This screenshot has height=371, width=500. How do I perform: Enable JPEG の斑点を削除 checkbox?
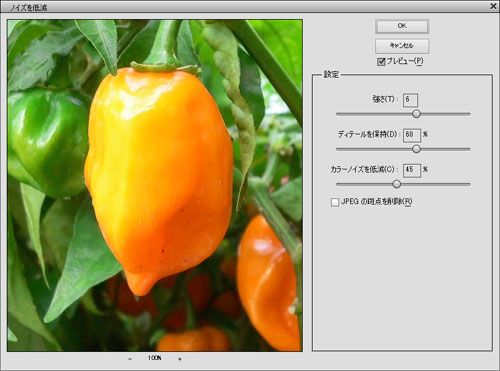click(x=335, y=202)
